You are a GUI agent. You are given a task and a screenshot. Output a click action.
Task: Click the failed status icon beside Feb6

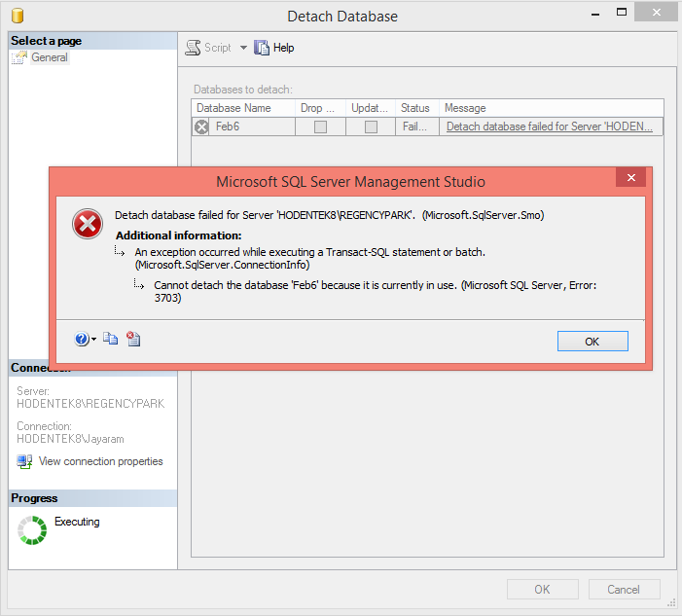[201, 127]
